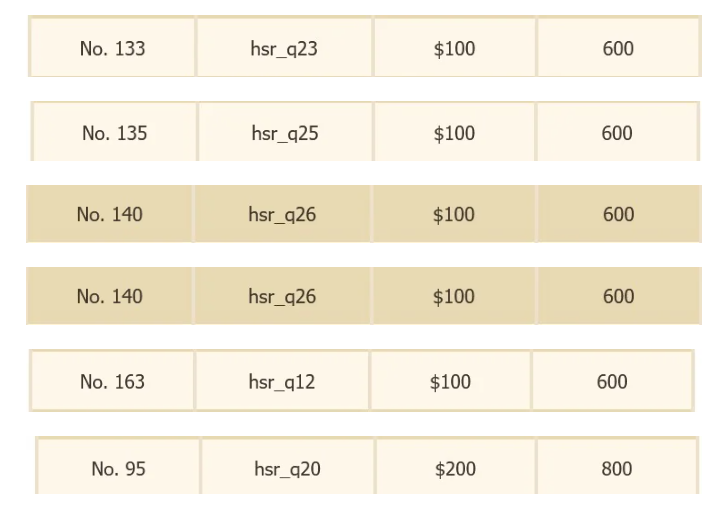Select the hsr_q20 cell
717x513 pixels.
287,468
